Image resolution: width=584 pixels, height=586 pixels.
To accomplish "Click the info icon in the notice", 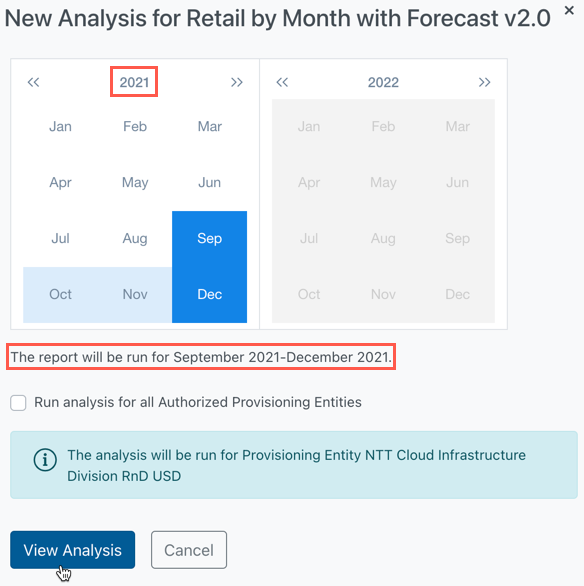I will (x=45, y=460).
